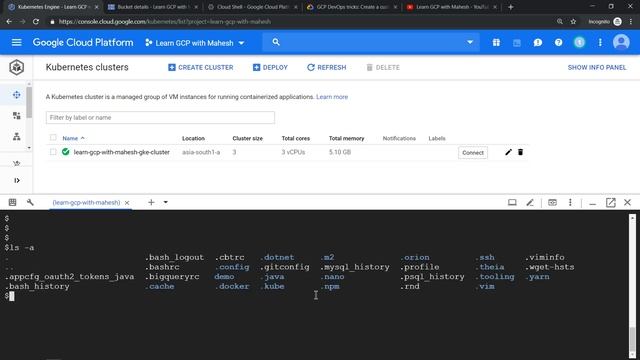640x360 pixels.
Task: Click the gift free trial icon
Action: tap(496, 42)
